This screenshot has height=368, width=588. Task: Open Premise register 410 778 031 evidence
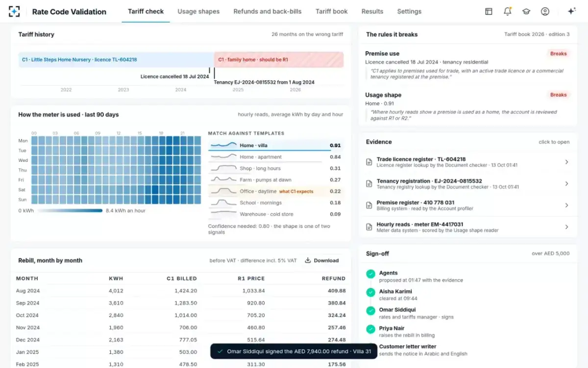[x=467, y=205]
